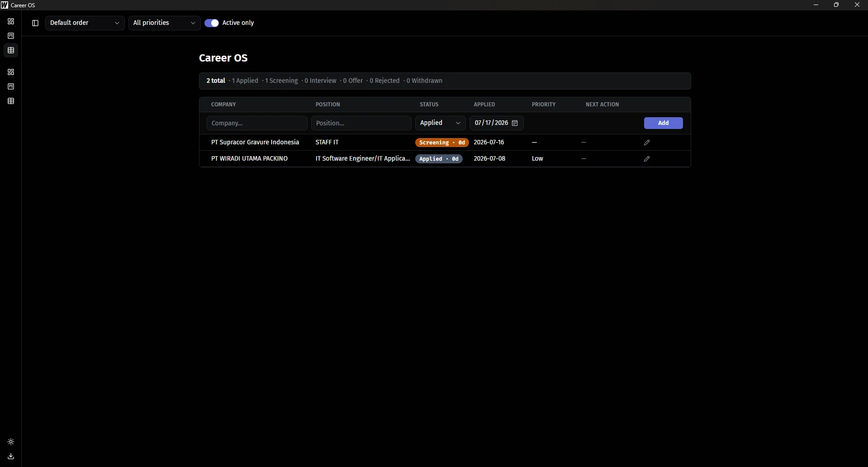Click the Applied badge on WIRADI row
Image resolution: width=868 pixels, height=467 pixels.
coord(439,159)
